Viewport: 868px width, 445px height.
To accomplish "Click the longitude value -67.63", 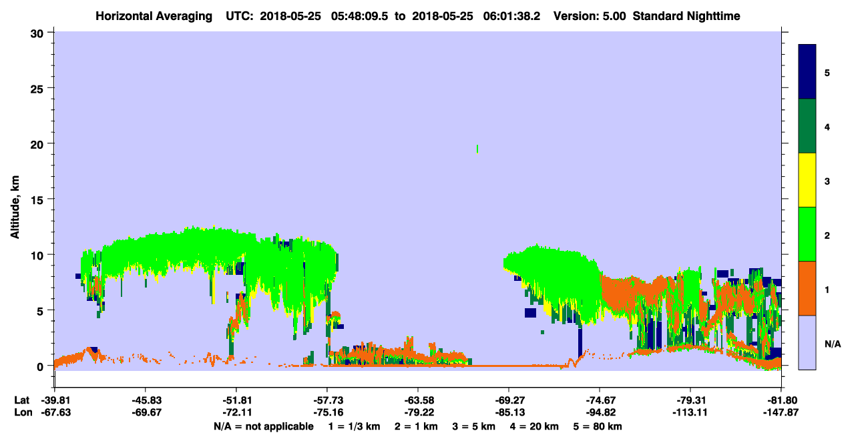I will click(55, 412).
